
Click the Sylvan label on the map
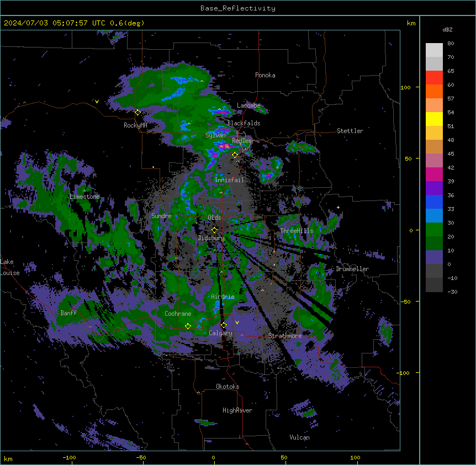point(215,135)
